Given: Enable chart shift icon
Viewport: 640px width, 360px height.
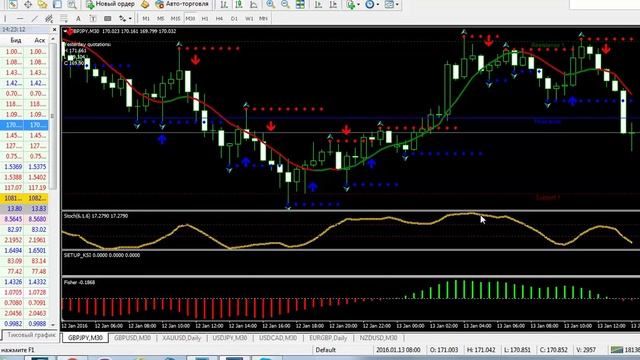Looking at the screenshot, I should [x=333, y=4].
